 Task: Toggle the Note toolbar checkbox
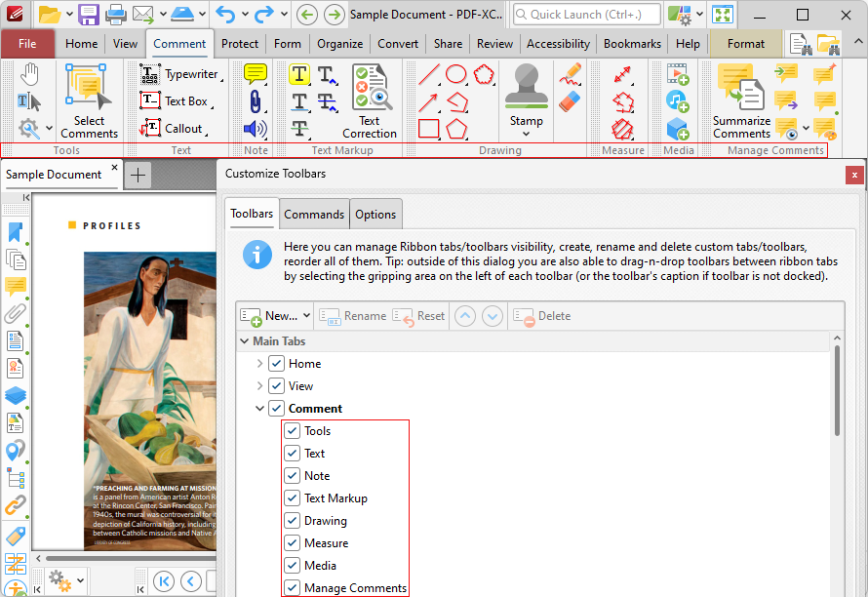coord(293,476)
